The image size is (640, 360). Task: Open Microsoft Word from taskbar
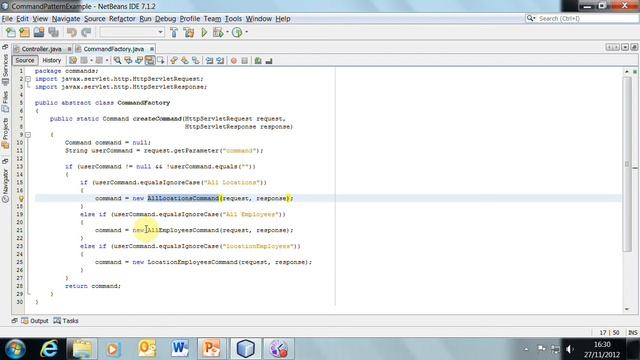pos(180,349)
